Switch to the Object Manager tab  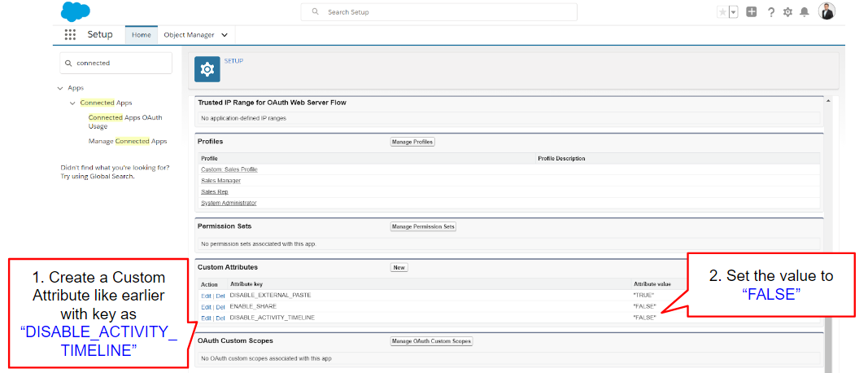(189, 35)
